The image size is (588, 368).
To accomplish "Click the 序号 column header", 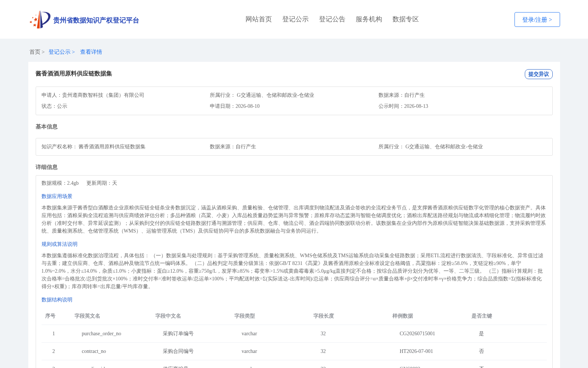I will [x=50, y=316].
